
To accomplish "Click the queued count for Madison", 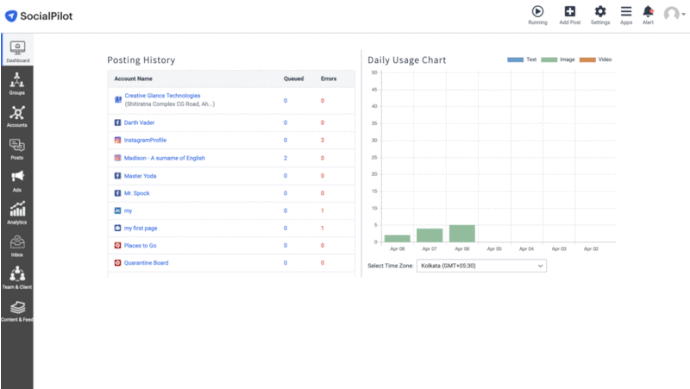I will pos(285,158).
